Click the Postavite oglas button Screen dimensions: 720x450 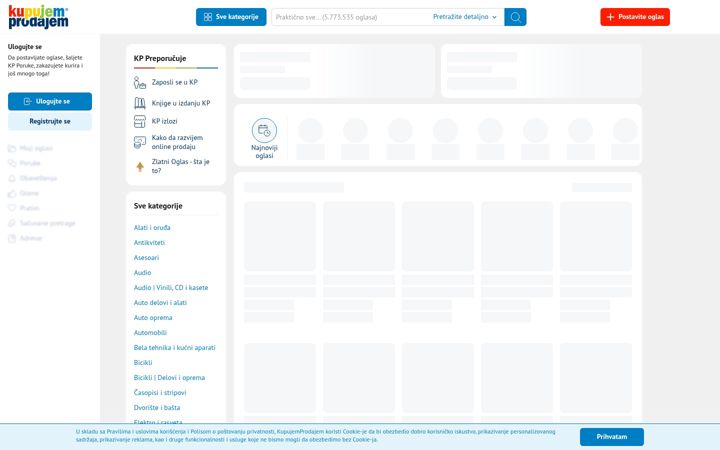click(635, 17)
